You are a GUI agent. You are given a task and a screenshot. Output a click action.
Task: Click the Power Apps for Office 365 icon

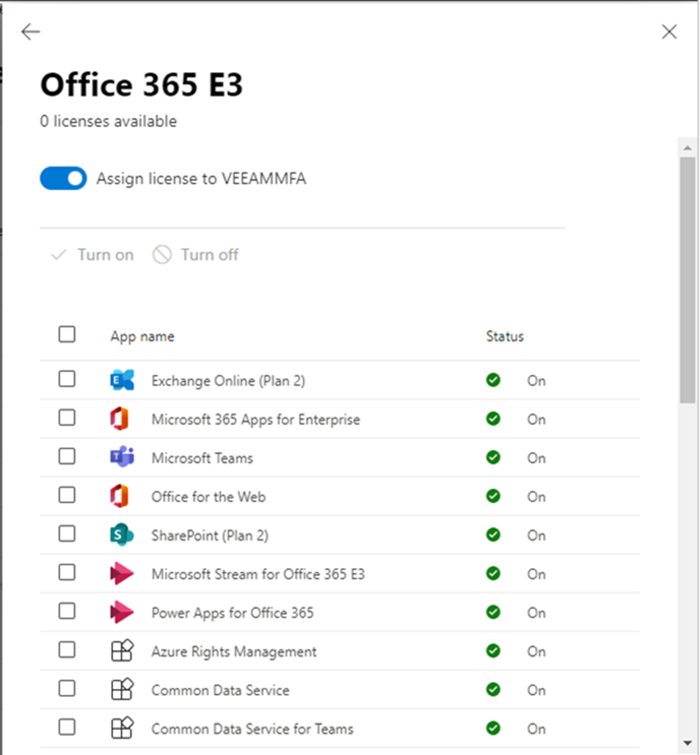pos(122,612)
